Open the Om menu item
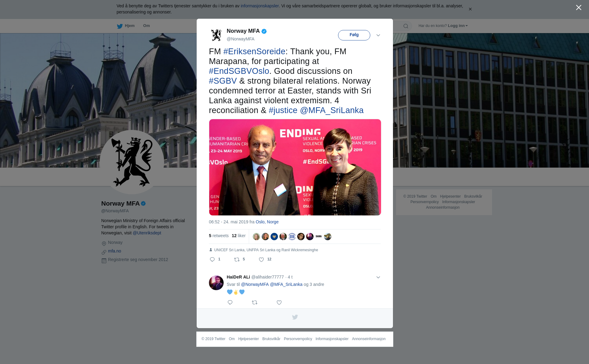 [x=146, y=26]
